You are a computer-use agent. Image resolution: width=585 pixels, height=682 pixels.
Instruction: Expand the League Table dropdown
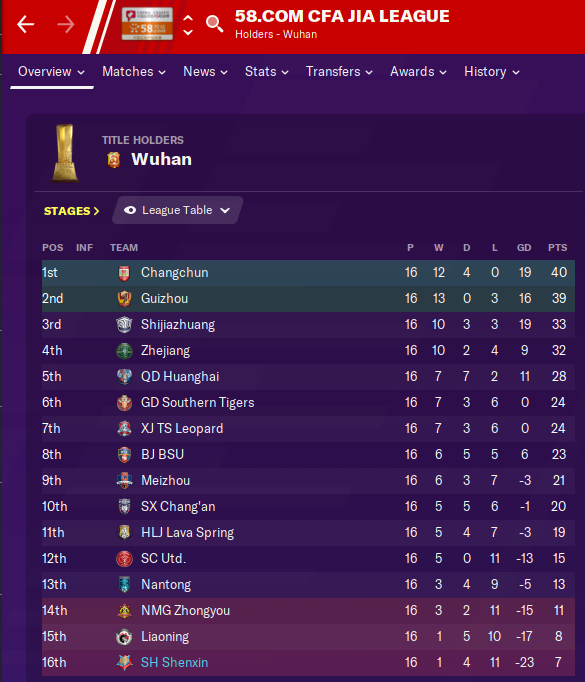(x=177, y=210)
